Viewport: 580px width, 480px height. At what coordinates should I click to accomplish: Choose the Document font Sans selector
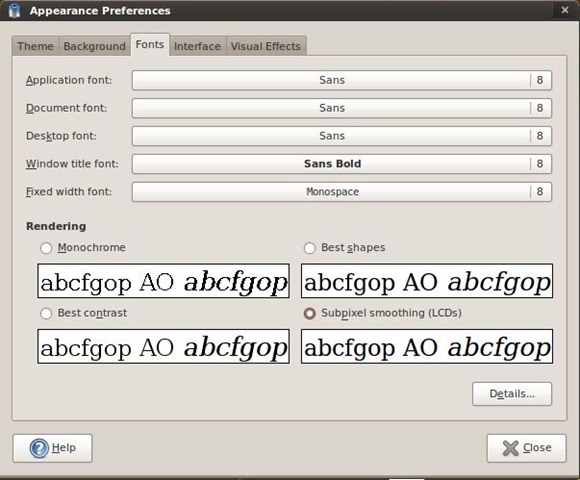pos(342,108)
